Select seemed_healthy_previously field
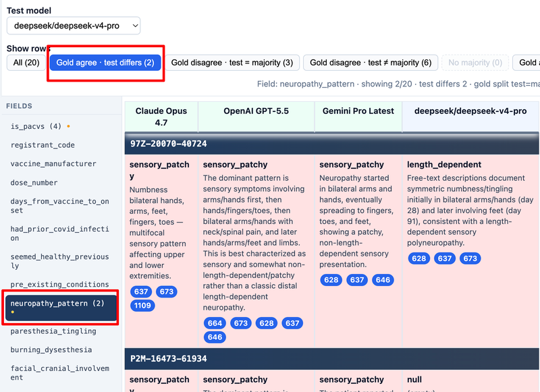 59,261
